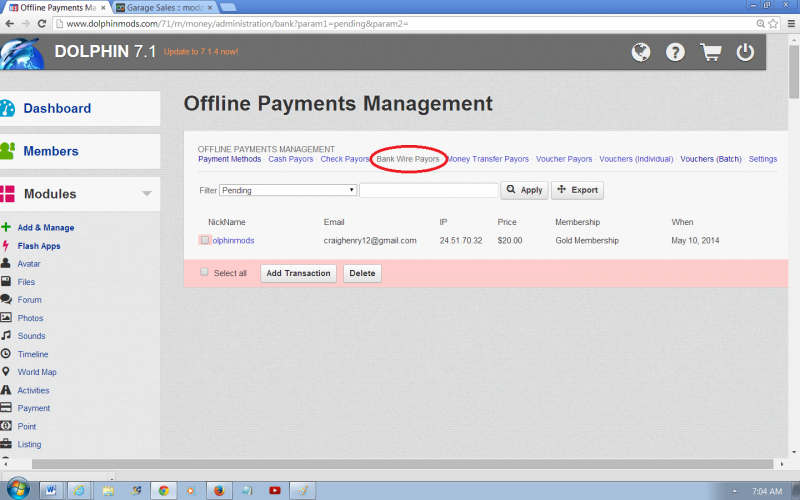Screen dimensions: 800x500
Task: Click the IP address 24.51.70.32
Action: 461,240
